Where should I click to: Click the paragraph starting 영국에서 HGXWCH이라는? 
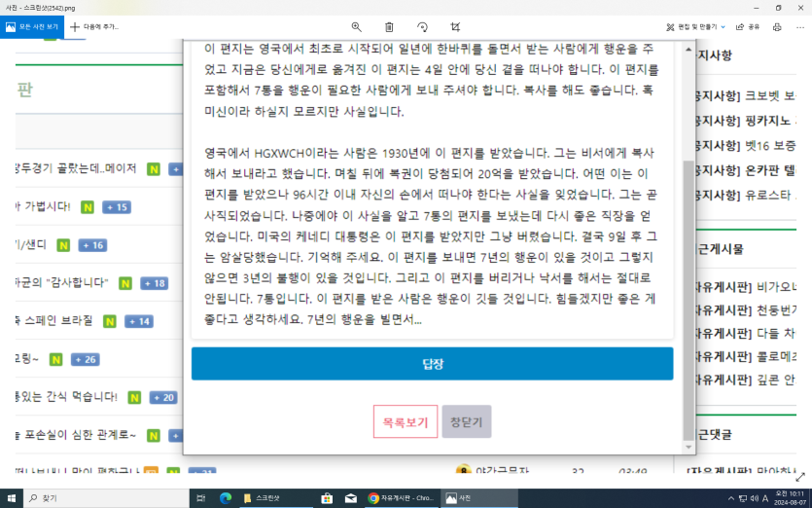tap(431, 236)
